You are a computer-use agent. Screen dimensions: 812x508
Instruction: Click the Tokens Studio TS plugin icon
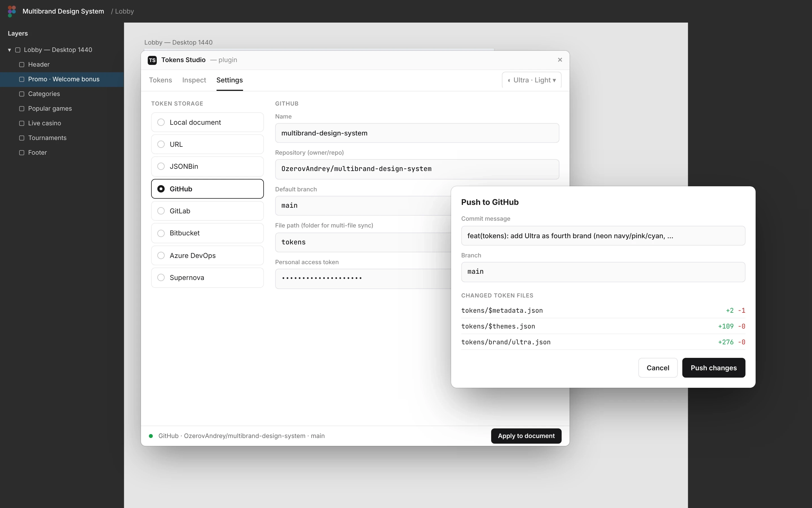click(x=152, y=60)
